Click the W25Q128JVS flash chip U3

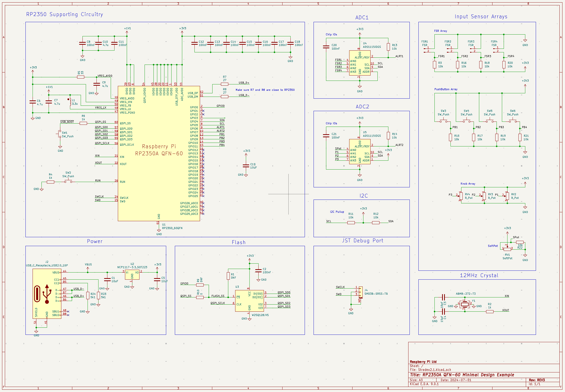click(x=249, y=300)
